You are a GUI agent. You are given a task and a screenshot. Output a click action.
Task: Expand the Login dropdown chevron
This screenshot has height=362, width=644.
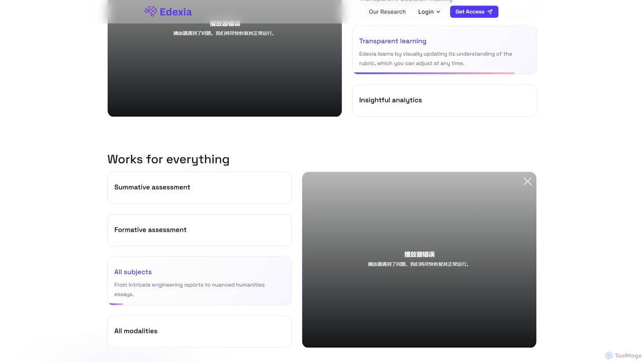(438, 12)
